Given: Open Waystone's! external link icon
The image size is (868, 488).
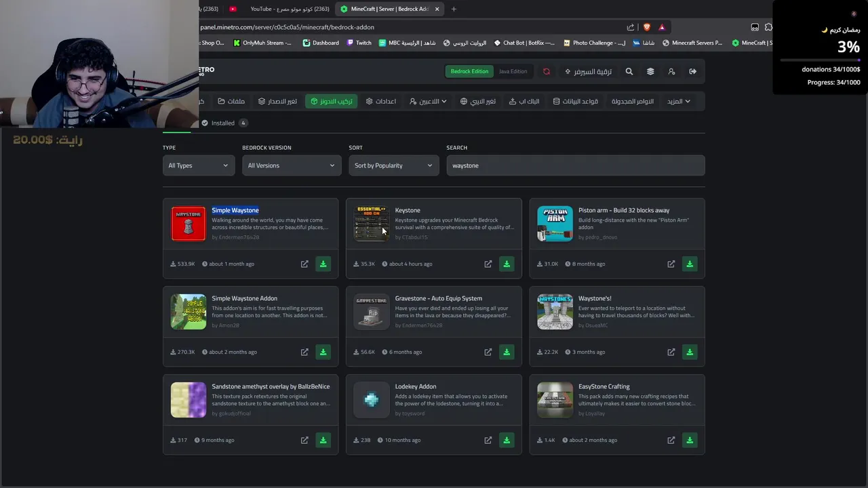Looking at the screenshot, I should pyautogui.click(x=671, y=352).
